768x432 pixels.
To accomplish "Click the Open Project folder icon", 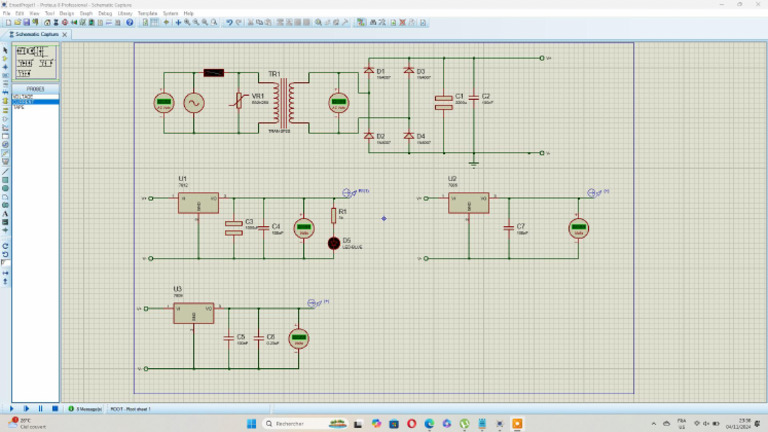I will [18, 23].
